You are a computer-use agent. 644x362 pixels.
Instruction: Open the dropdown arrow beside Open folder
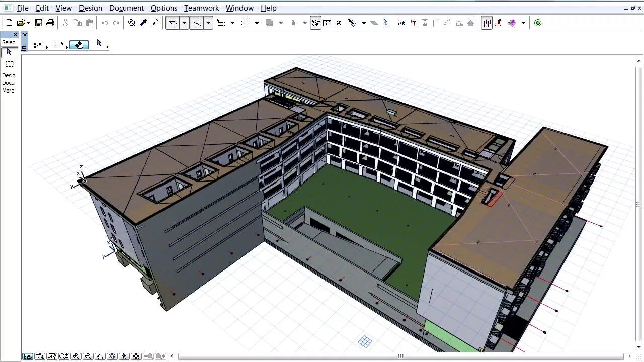[x=28, y=23]
